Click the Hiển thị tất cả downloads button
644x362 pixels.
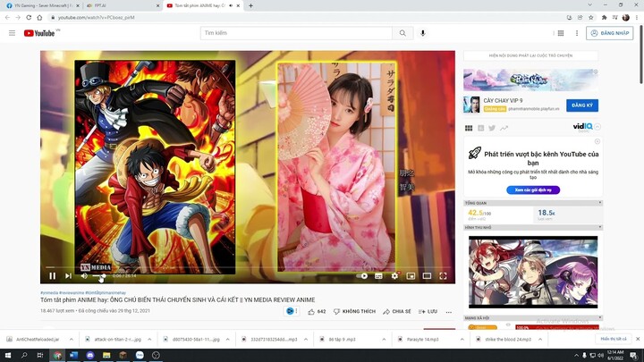[614, 339]
